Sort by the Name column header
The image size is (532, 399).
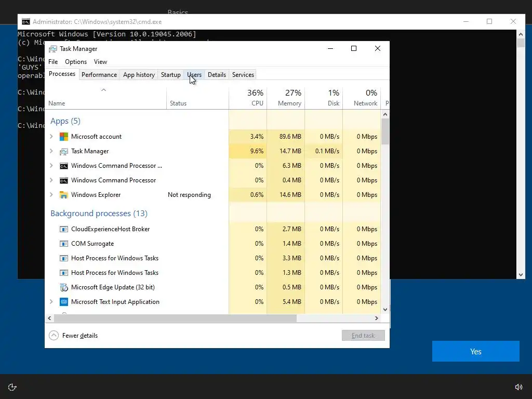coord(105,98)
